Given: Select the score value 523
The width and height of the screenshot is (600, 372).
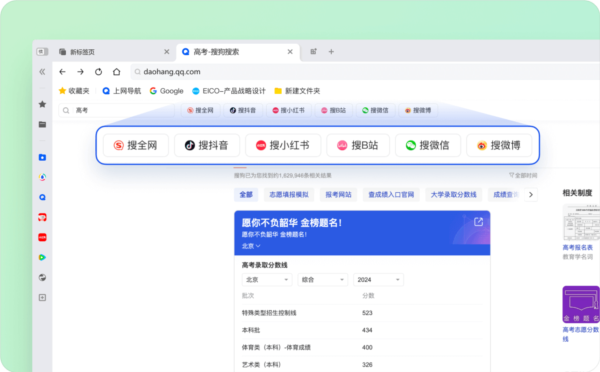Looking at the screenshot, I should (x=367, y=313).
